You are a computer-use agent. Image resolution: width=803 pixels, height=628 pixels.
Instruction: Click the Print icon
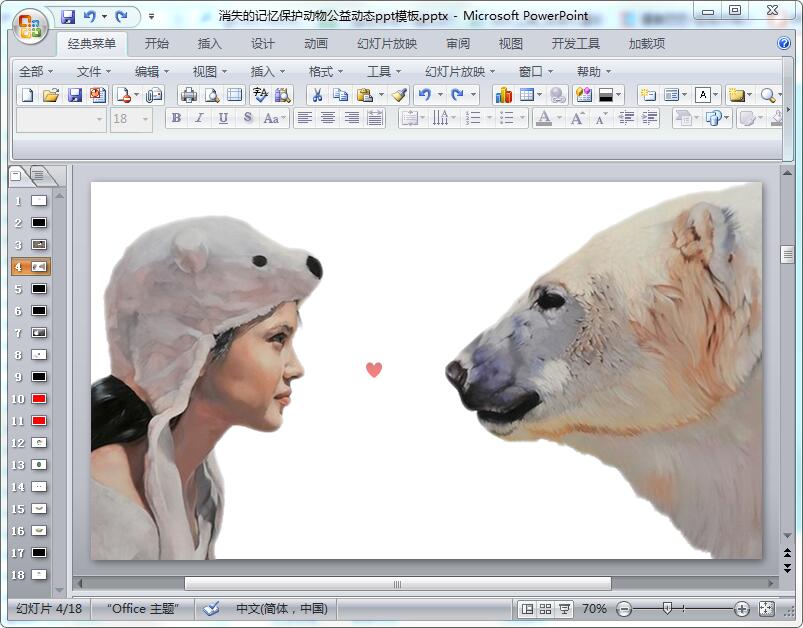(189, 95)
